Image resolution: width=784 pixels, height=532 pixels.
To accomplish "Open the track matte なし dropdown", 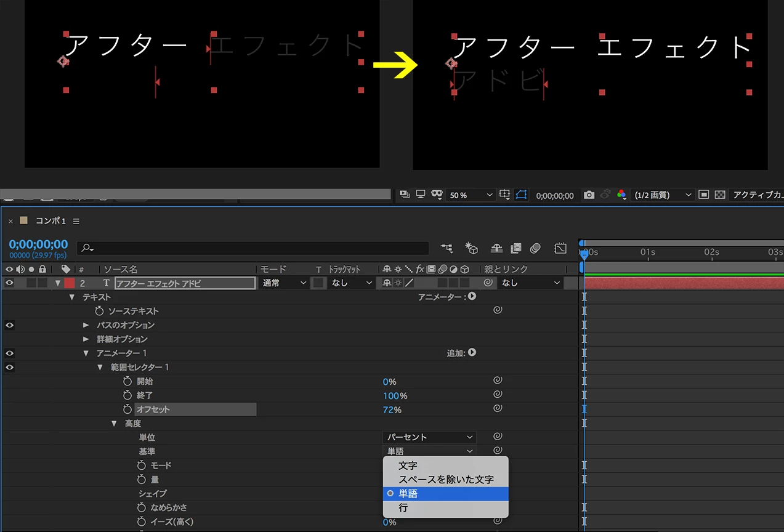I will point(351,283).
